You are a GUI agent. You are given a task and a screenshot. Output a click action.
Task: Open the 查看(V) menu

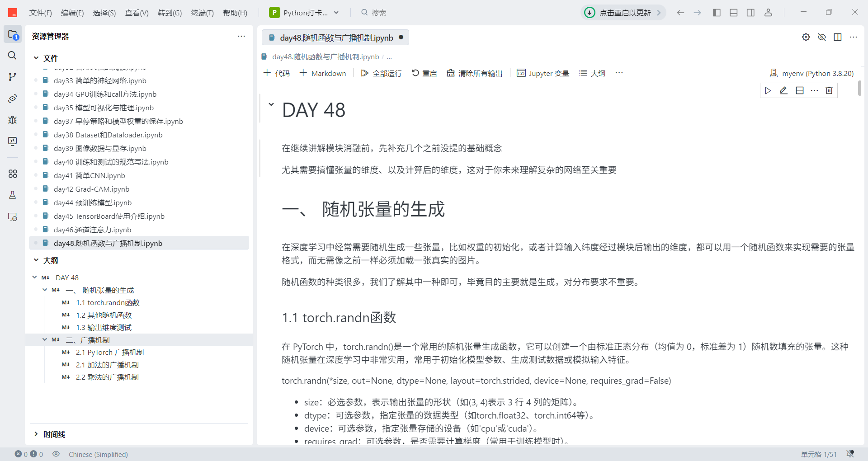click(137, 13)
